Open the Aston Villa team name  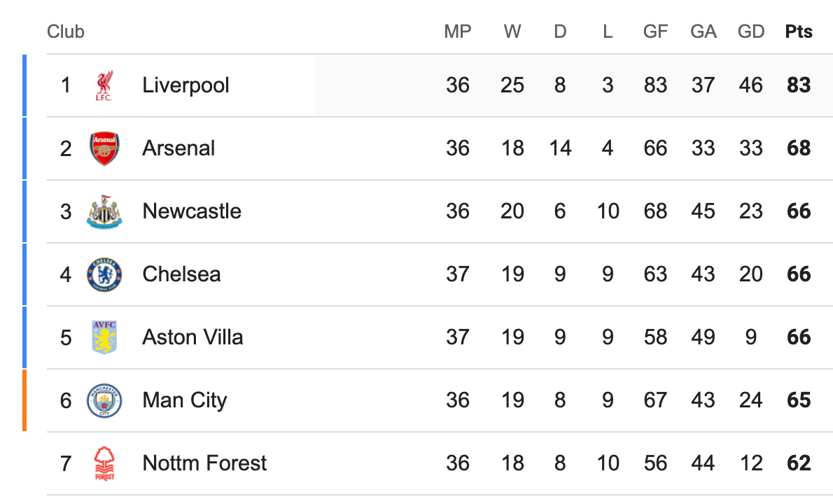click(x=192, y=337)
